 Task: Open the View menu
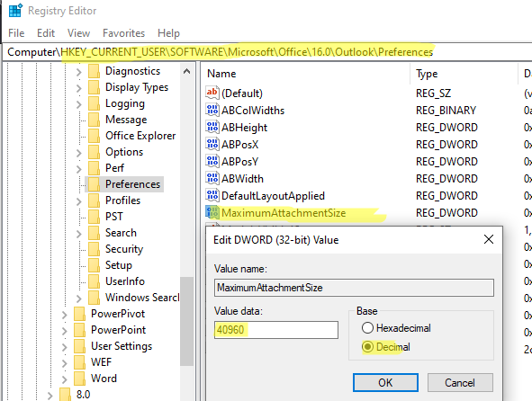tap(78, 33)
